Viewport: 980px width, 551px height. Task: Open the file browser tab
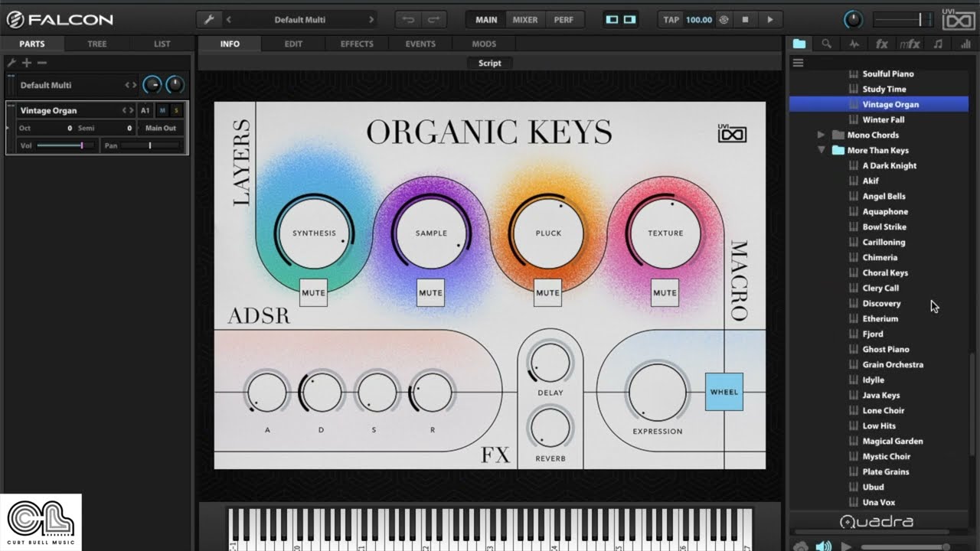(799, 44)
